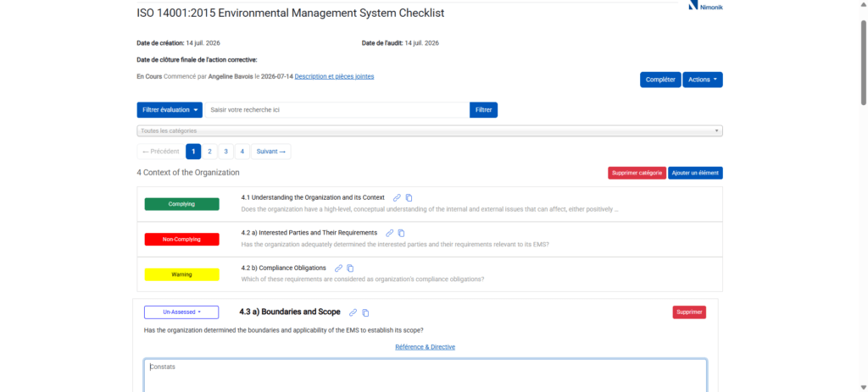Image resolution: width=868 pixels, height=392 pixels.
Task: Open the Référence & Directive link
Action: point(426,347)
